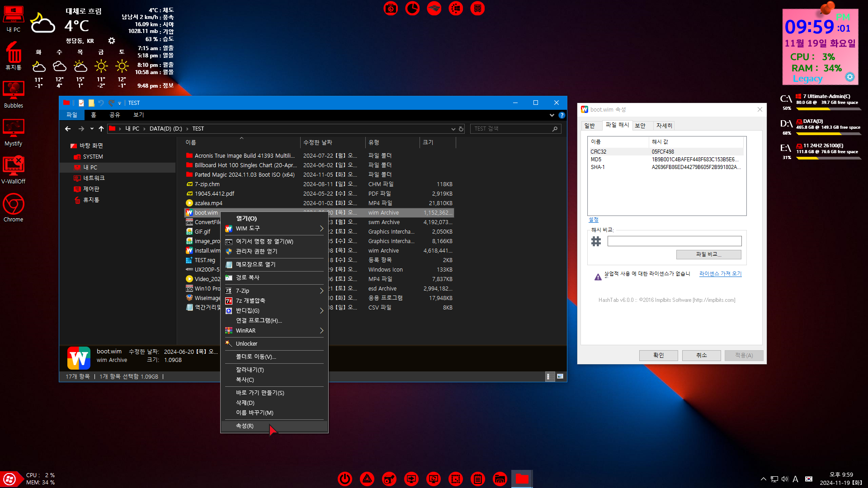Click the 파일 비교... button
This screenshot has width=868, height=488.
point(708,254)
